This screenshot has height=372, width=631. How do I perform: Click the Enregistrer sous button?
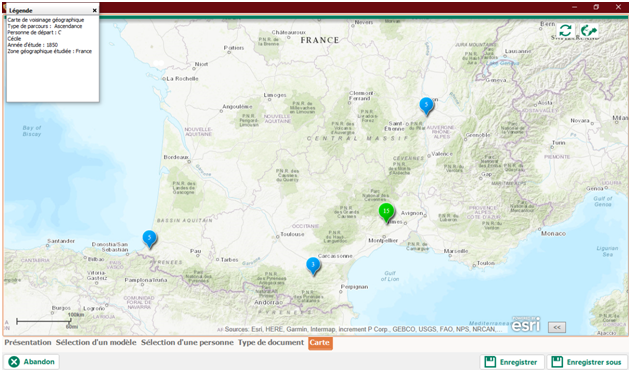587,362
